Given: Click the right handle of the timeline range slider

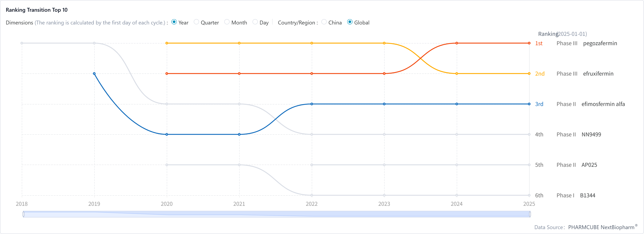Looking at the screenshot, I should click(x=530, y=214).
